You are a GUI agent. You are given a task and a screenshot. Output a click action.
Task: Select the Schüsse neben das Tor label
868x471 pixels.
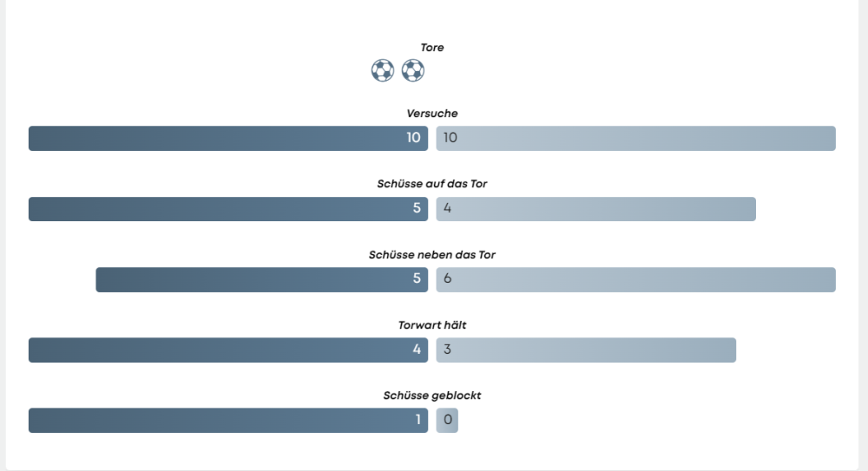pos(432,255)
